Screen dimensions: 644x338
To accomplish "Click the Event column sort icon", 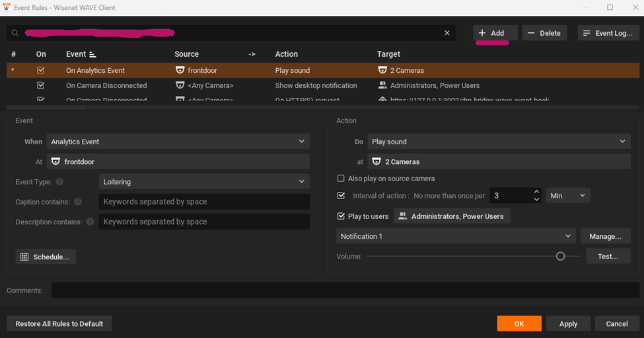I will pos(92,54).
